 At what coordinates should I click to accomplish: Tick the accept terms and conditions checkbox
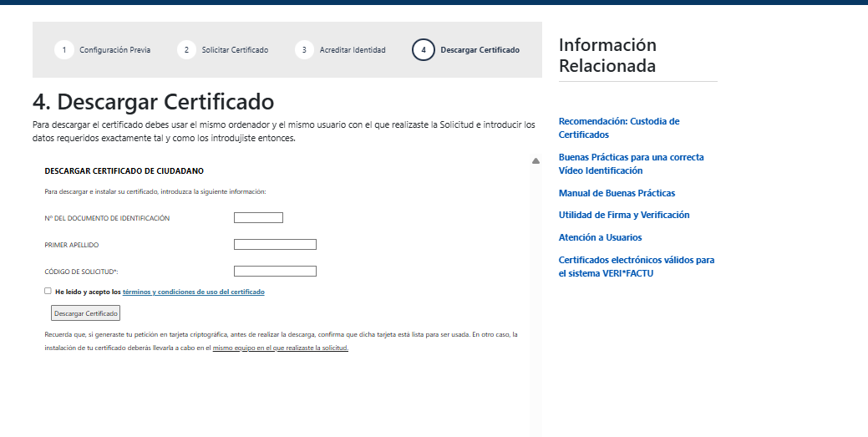pos(48,291)
